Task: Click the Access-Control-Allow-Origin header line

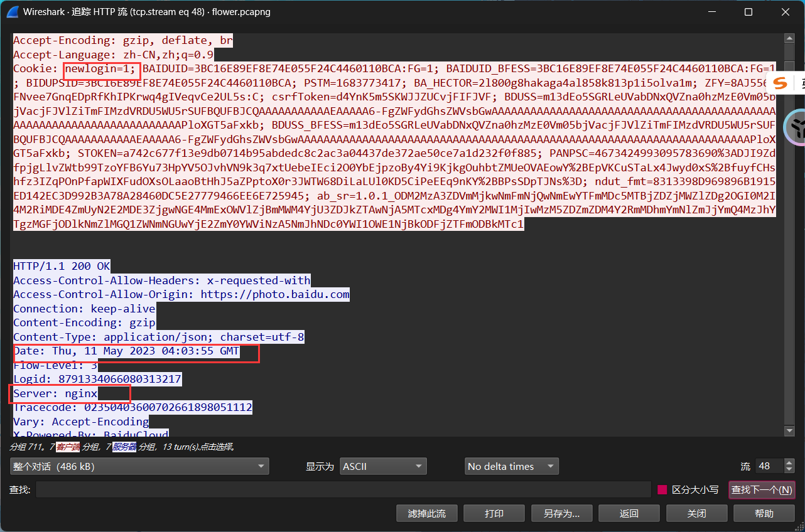Action: point(181,295)
